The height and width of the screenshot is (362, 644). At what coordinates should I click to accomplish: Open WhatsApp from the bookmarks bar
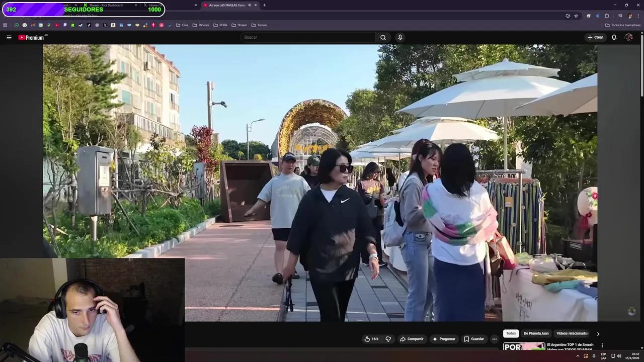[17, 25]
